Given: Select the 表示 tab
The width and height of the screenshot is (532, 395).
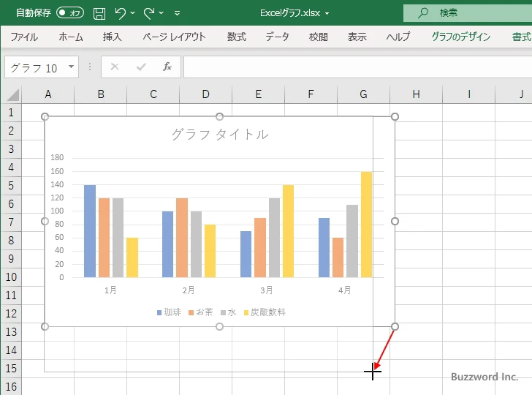Looking at the screenshot, I should coord(357,37).
